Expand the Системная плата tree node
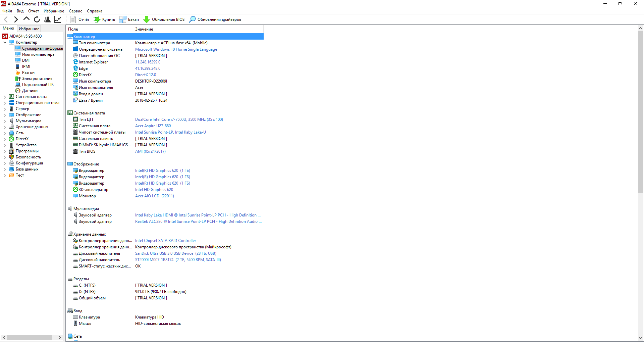The width and height of the screenshot is (644, 342). [5, 97]
